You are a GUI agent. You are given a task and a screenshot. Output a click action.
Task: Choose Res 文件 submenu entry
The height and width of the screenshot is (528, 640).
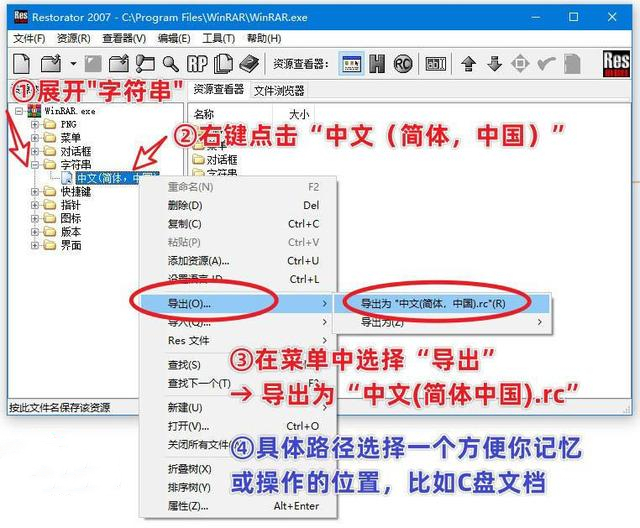[x=239, y=340]
